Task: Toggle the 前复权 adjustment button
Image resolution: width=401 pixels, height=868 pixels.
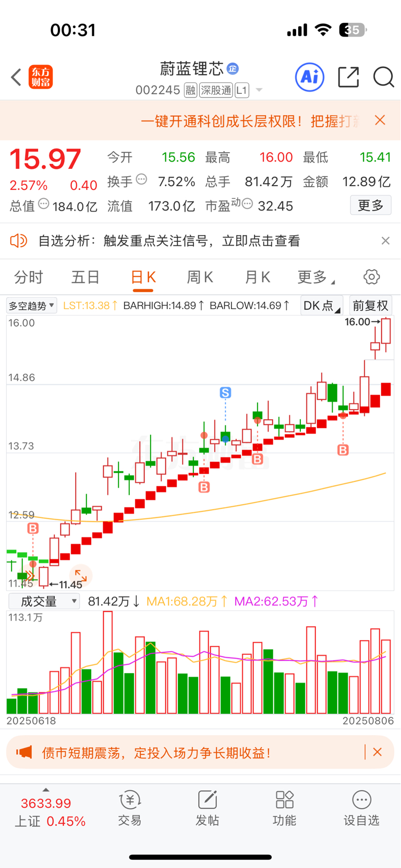Action: [x=370, y=305]
